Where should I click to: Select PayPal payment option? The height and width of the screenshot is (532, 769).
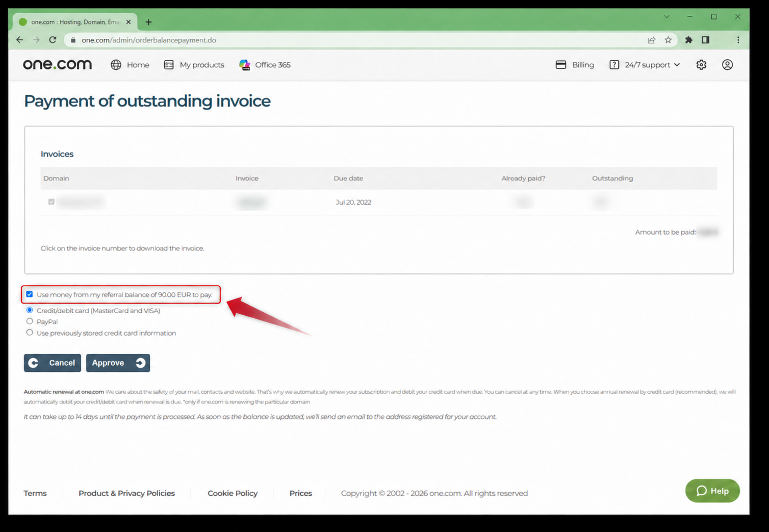coord(30,321)
